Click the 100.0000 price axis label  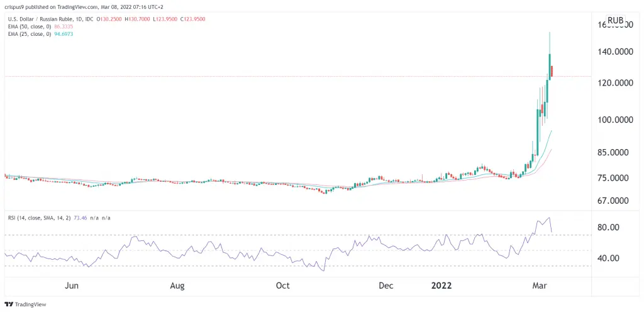[616, 120]
